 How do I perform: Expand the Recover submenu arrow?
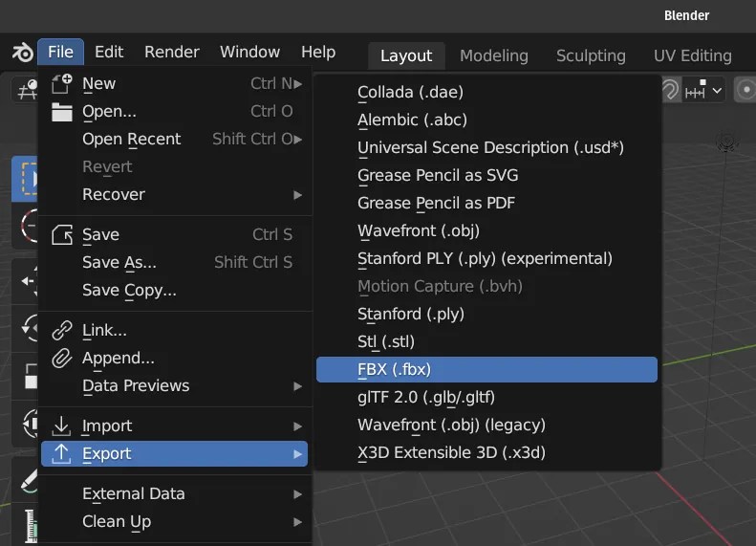coord(298,195)
